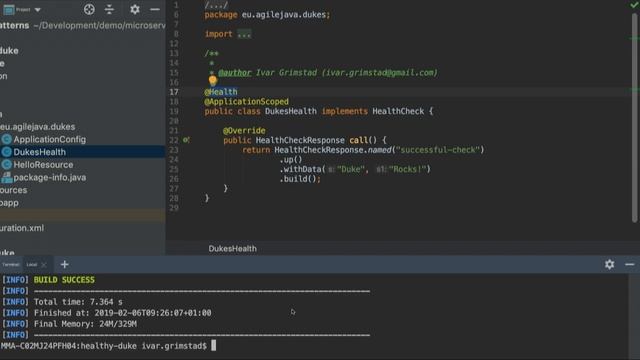Select the Local terminal tab

(x=31, y=264)
